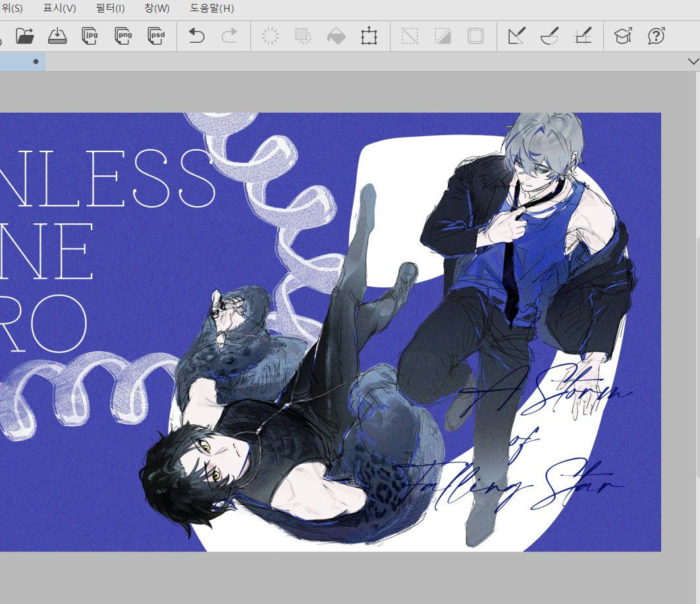Click the artwork canvas
Viewport: 700px width, 604px height.
[331, 332]
